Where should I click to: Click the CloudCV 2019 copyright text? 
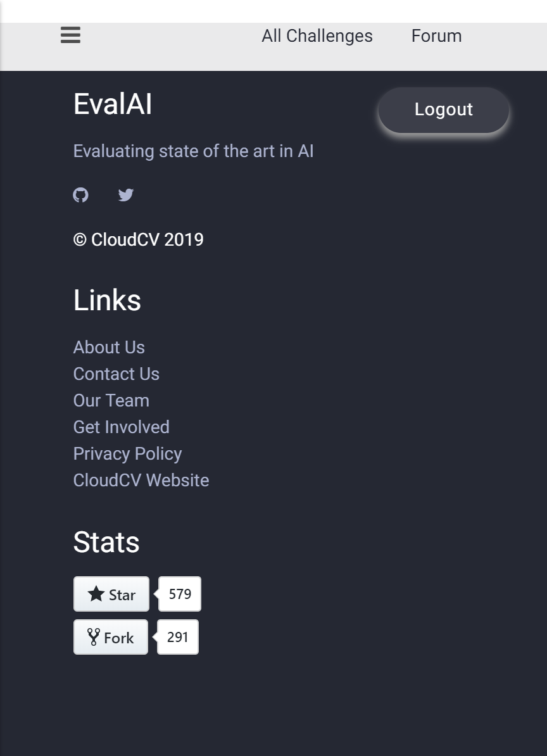pos(138,239)
